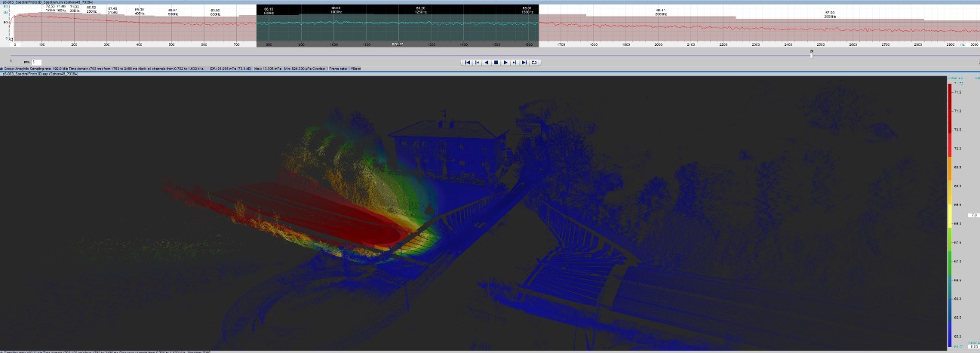Click the frame position slider handle
The width and height of the screenshot is (980, 353).
811,55
